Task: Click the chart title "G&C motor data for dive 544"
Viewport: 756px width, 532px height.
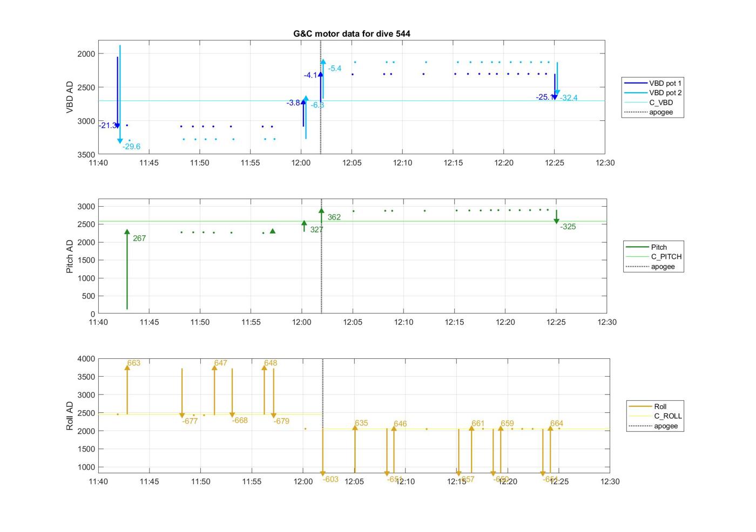Action: [x=352, y=33]
